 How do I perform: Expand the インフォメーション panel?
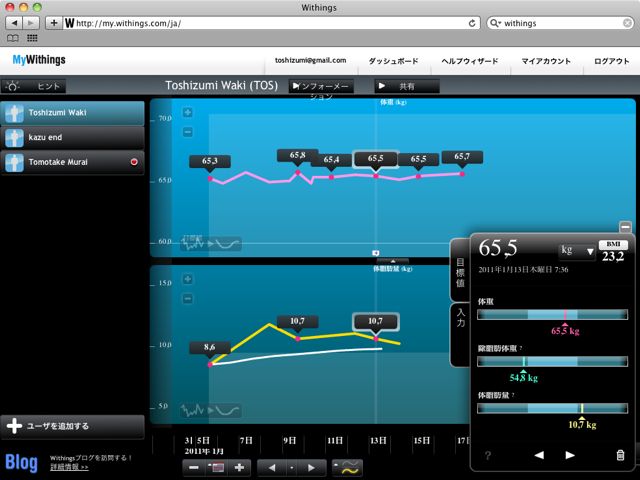[321, 86]
